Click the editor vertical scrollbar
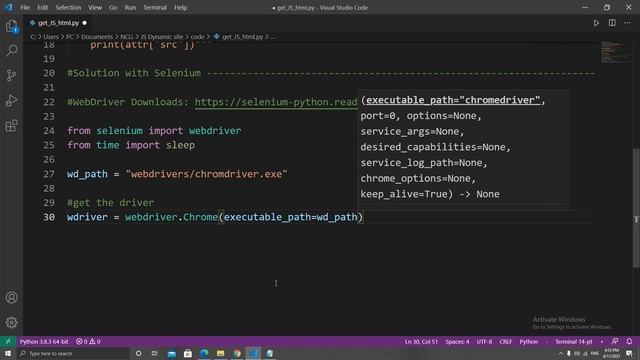 (636, 208)
